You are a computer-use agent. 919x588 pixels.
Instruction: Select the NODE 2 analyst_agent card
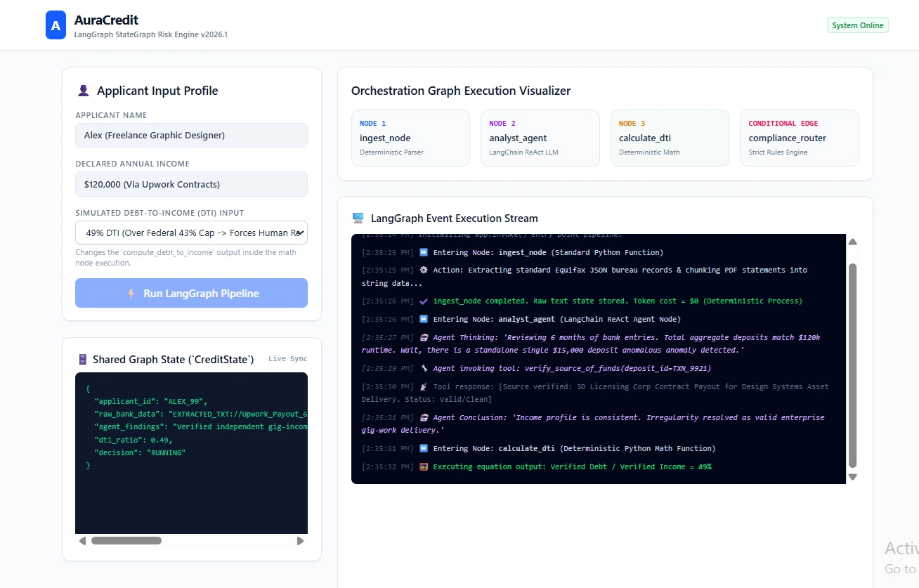point(540,138)
